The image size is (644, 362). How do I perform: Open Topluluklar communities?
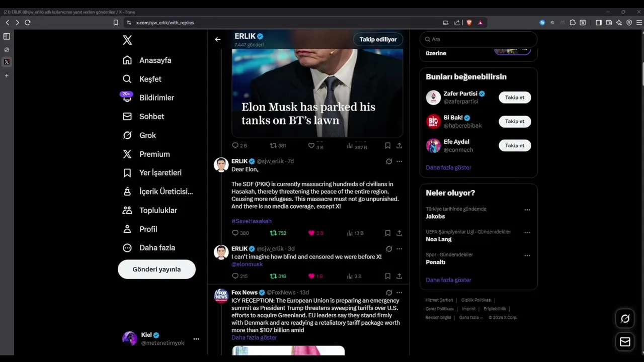coord(149,210)
